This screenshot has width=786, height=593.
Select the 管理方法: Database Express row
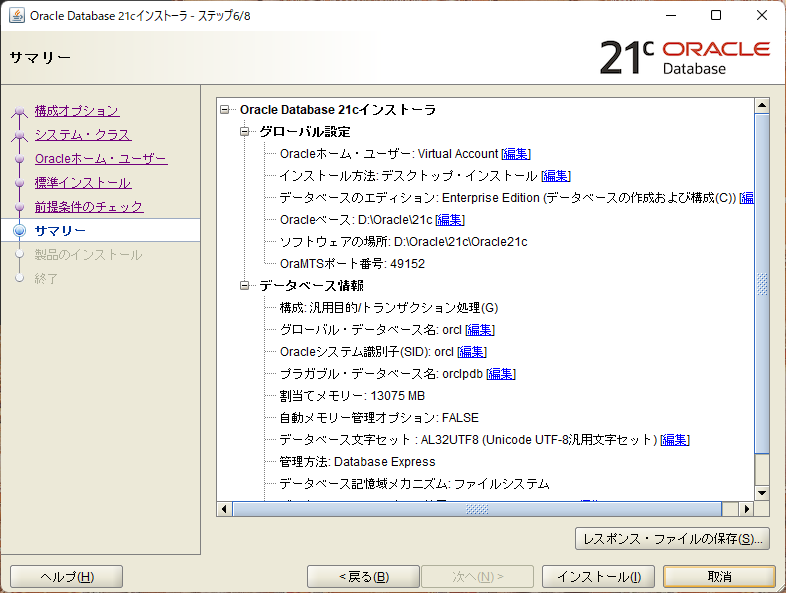[x=357, y=462]
